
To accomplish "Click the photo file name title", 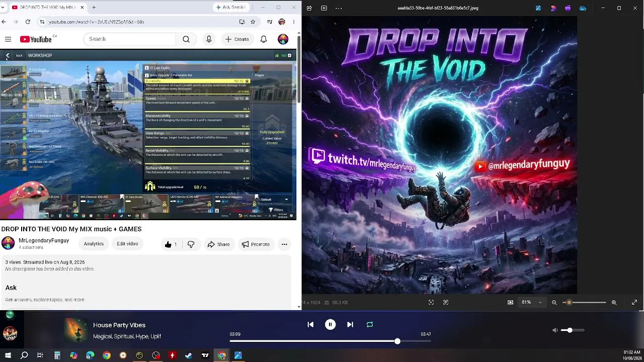I will 438,8.
